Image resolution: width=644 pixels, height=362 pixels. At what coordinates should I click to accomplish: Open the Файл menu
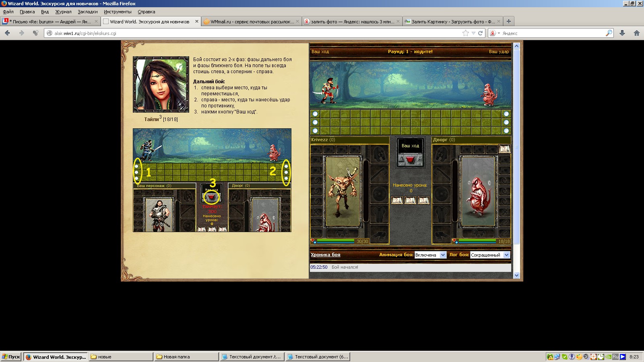(8, 12)
